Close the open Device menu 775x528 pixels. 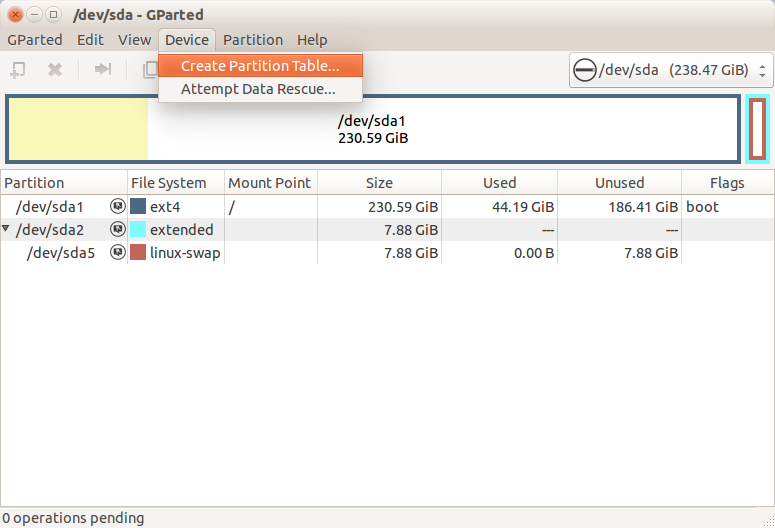[x=187, y=40]
